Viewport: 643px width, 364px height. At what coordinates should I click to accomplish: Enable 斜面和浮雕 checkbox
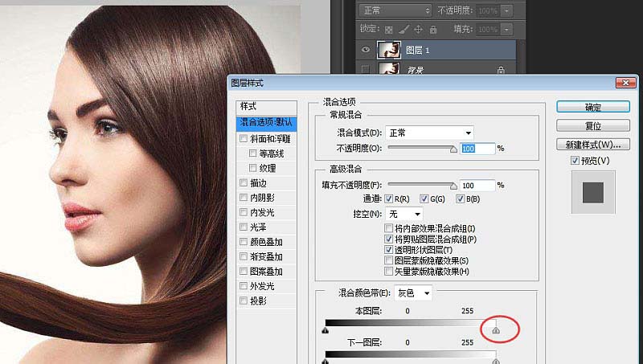coord(244,138)
